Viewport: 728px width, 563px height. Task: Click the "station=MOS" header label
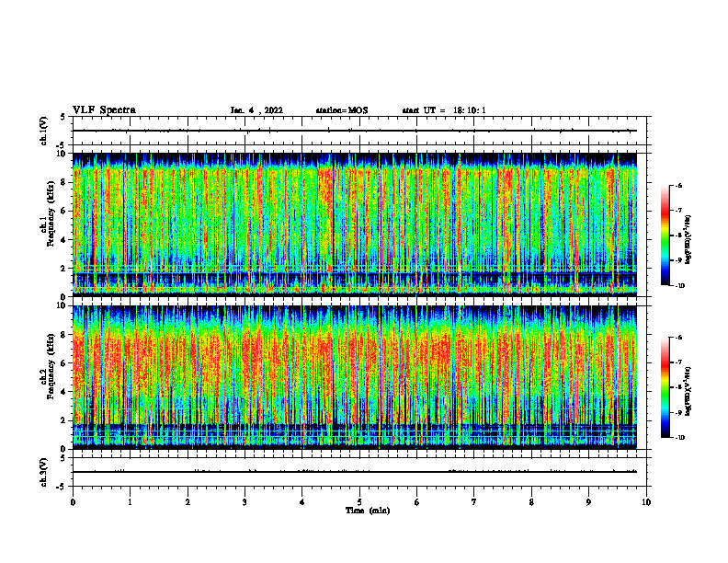342,110
